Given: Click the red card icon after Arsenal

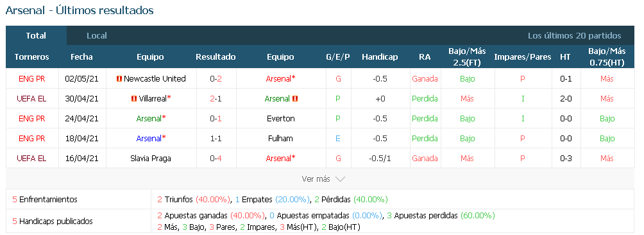Looking at the screenshot, I should tap(295, 99).
